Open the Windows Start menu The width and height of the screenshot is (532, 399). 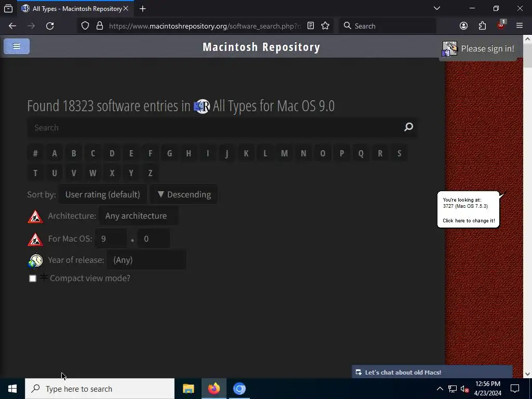(12, 389)
